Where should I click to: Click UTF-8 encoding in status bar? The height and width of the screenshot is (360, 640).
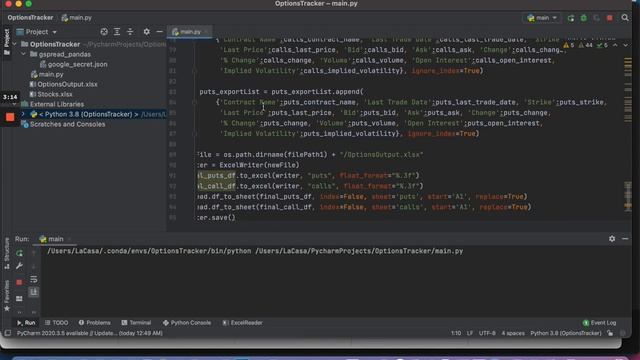(487, 333)
